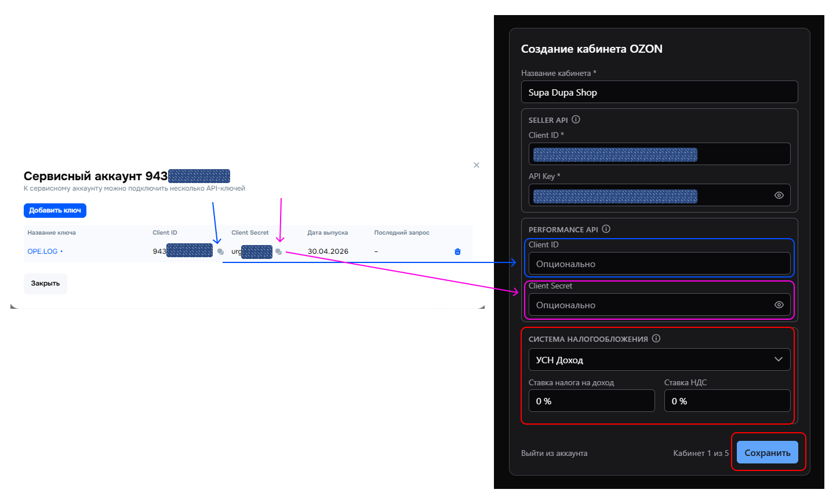Copy the Client Secret of the OPE.LOG key
Image resolution: width=829 pixels, height=504 pixels.
click(x=278, y=251)
